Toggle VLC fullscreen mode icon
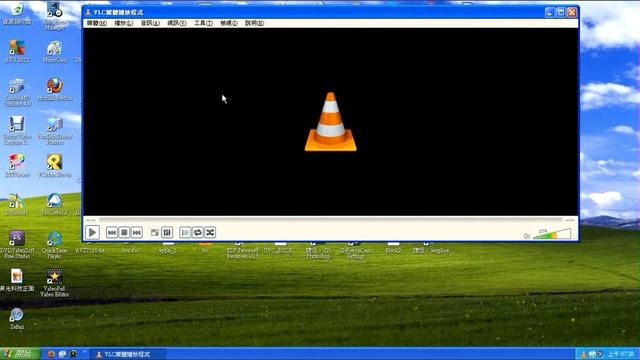Viewport: 640px width, 360px height. pyautogui.click(x=155, y=233)
